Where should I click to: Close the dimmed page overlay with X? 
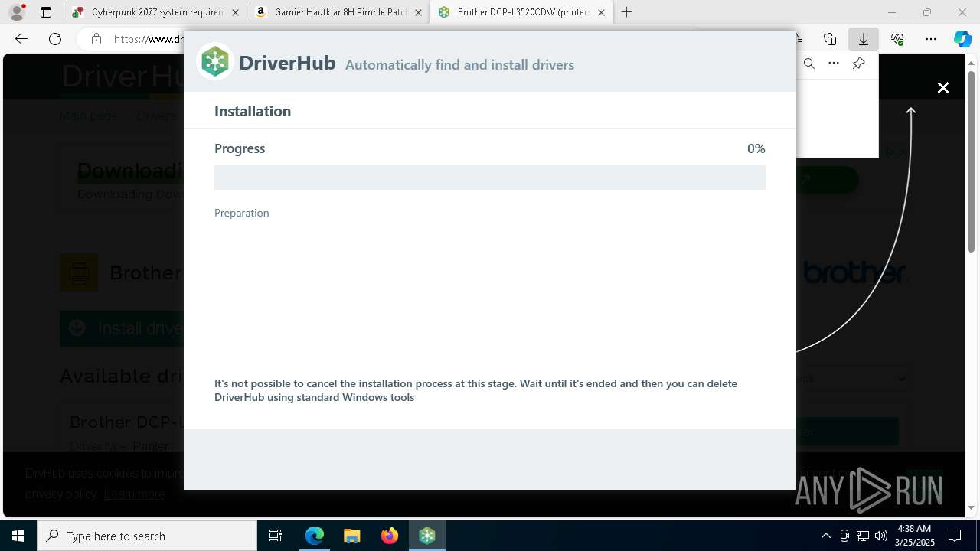pos(943,88)
